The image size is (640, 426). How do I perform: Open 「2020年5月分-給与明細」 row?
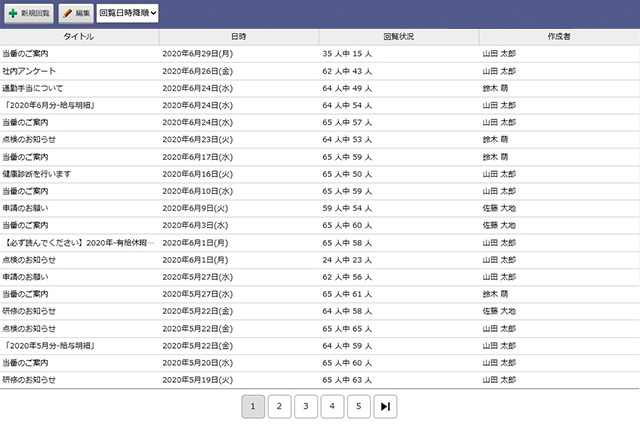49,346
